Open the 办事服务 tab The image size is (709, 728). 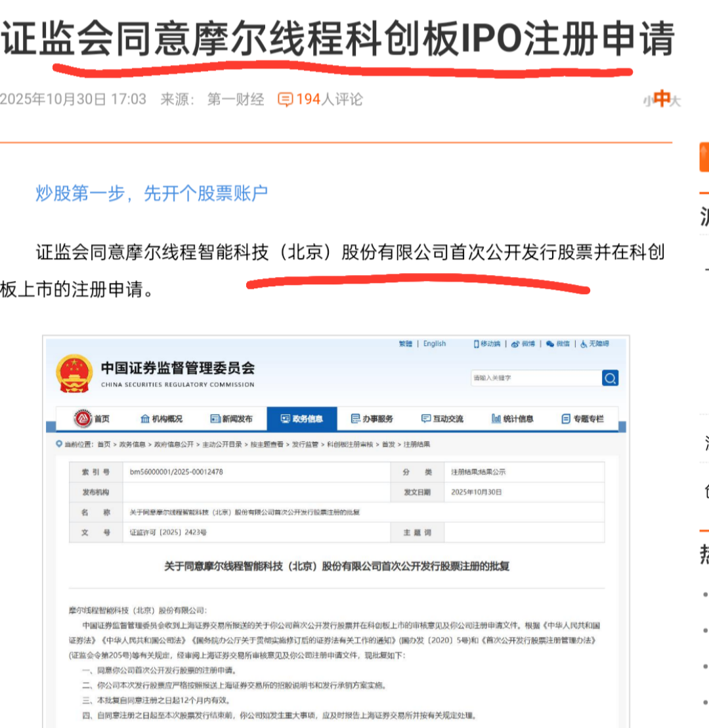point(372,419)
